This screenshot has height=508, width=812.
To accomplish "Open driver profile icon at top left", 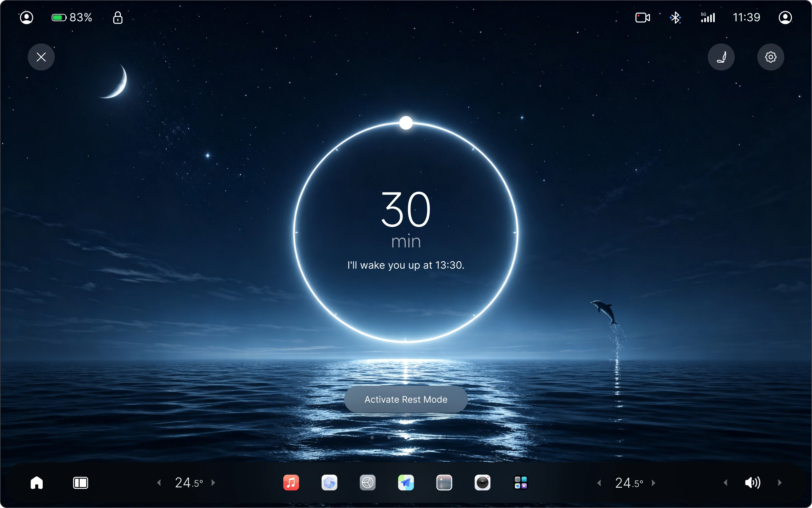I will tap(26, 17).
